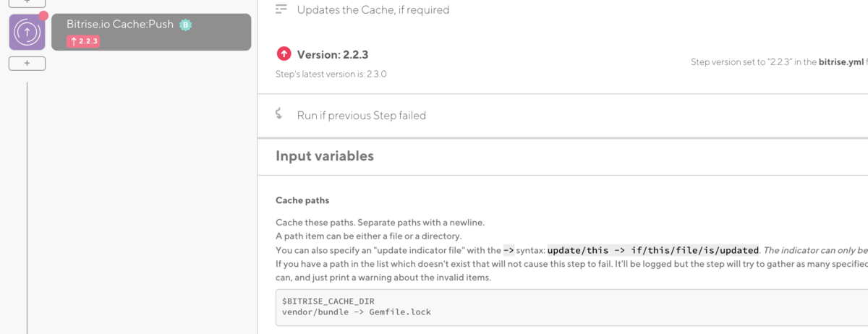Click the Cache paths label

tap(302, 200)
